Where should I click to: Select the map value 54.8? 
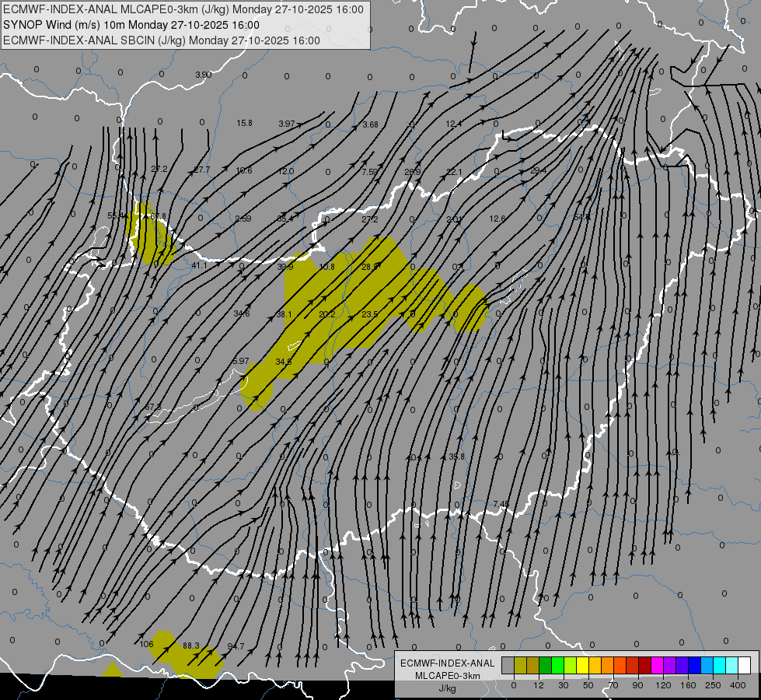tap(581, 217)
